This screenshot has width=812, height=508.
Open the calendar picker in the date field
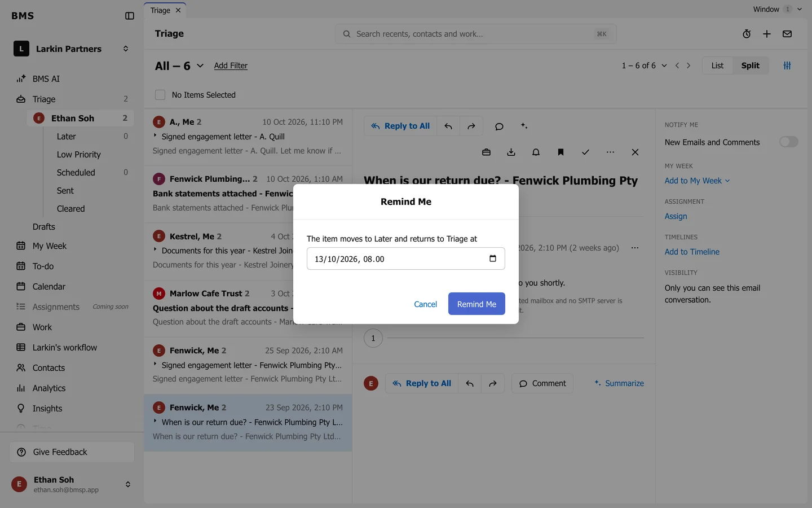coord(493,259)
